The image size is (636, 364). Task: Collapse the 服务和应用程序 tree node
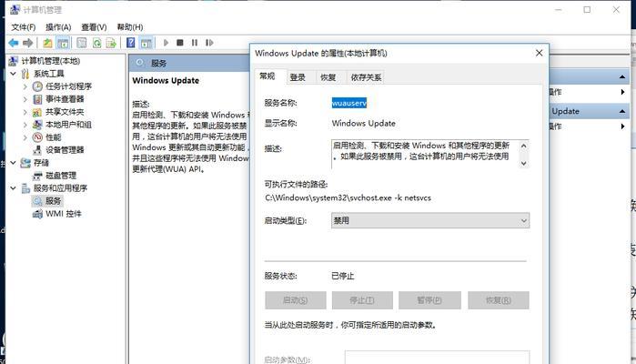click(14, 188)
